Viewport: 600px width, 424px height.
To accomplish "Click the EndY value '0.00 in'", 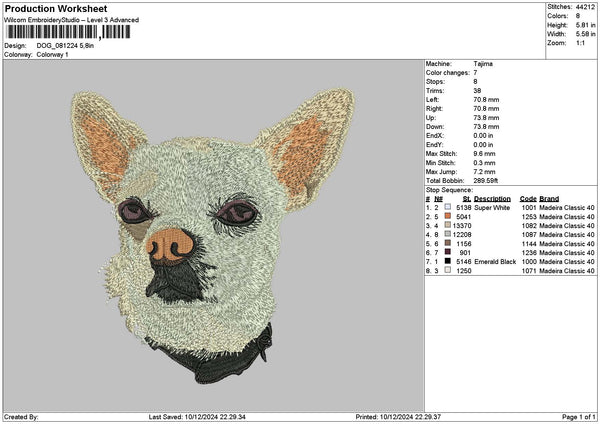I will [x=483, y=145].
